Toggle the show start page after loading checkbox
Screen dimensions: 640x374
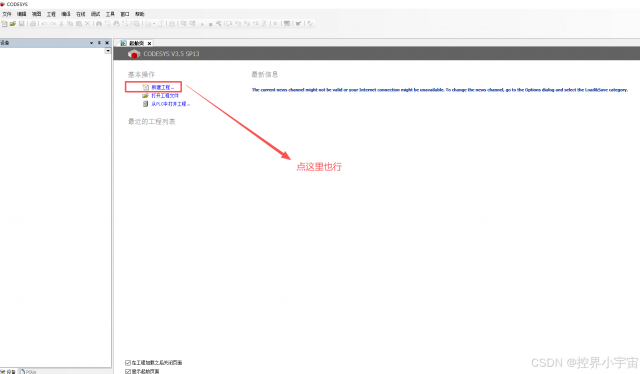click(x=128, y=363)
